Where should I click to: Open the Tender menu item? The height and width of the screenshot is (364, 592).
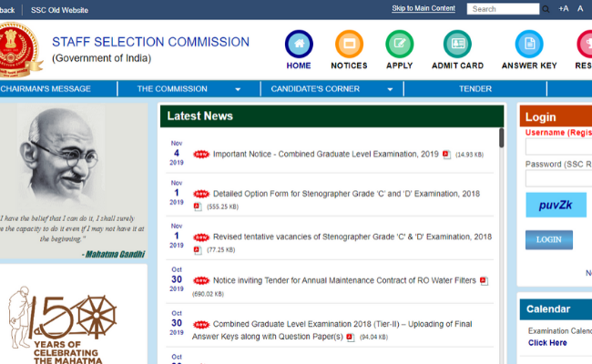(475, 89)
